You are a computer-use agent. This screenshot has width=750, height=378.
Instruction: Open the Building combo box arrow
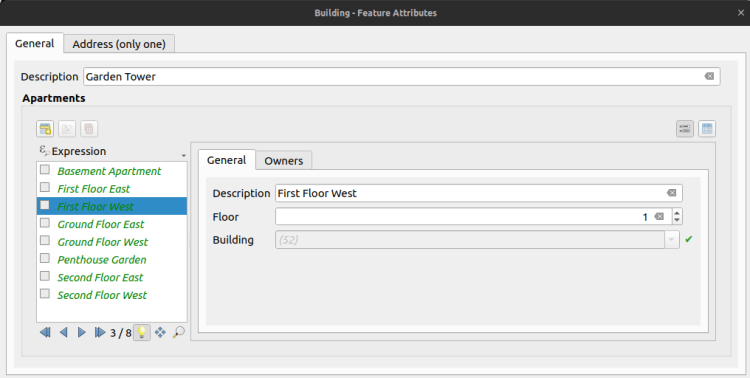coord(672,240)
